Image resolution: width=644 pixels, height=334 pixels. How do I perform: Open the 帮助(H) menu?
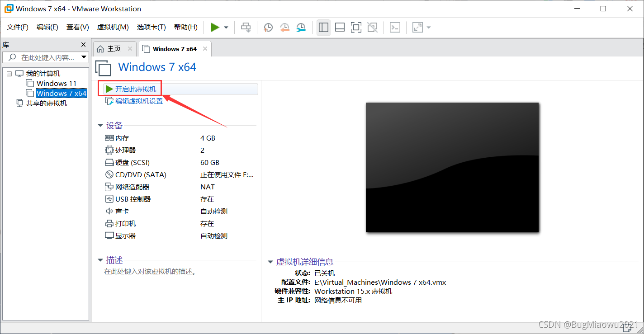185,27
